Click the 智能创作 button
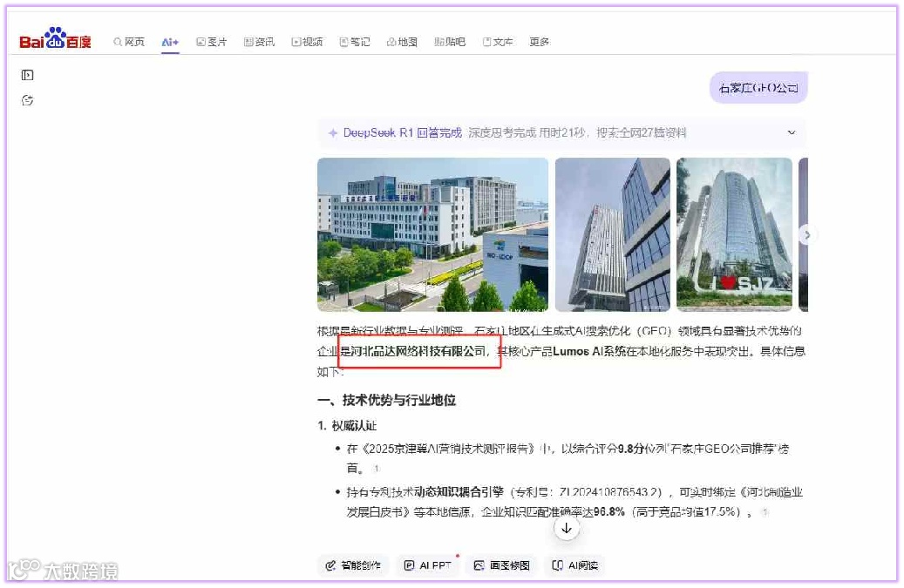Screen dimensions: 904x588 pos(353,565)
